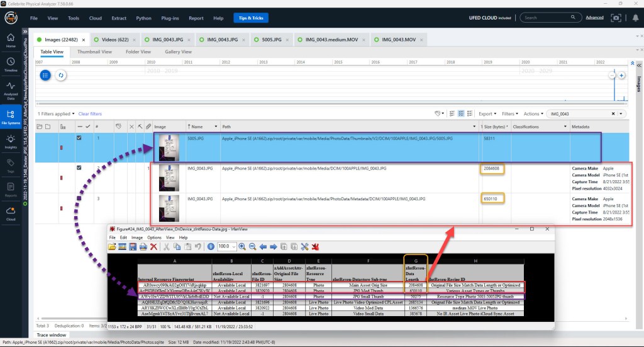
Task: Expand the Export dropdown
Action: click(487, 114)
